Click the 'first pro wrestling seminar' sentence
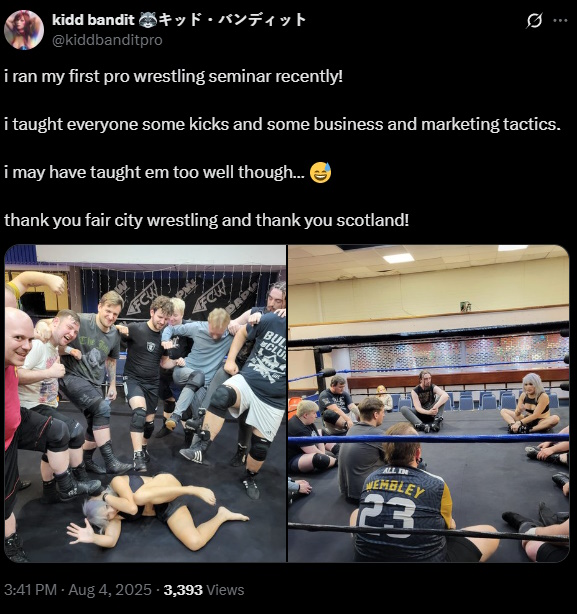 coord(173,76)
